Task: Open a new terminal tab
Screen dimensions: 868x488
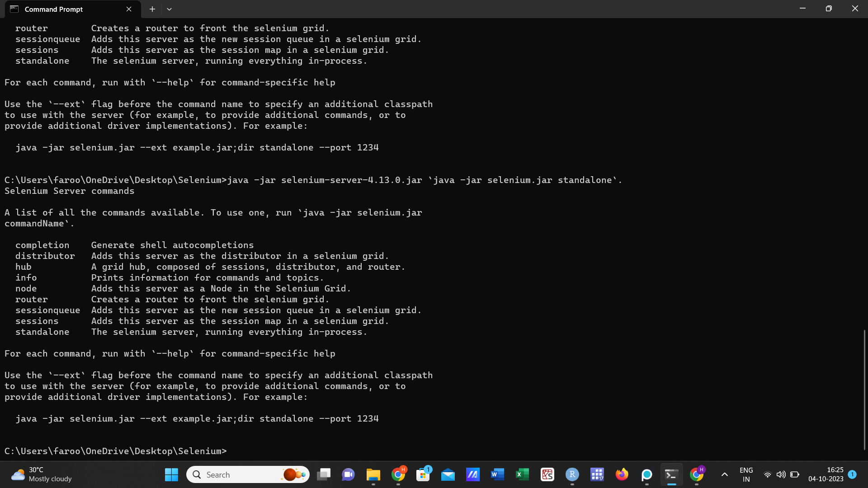Action: (x=152, y=9)
